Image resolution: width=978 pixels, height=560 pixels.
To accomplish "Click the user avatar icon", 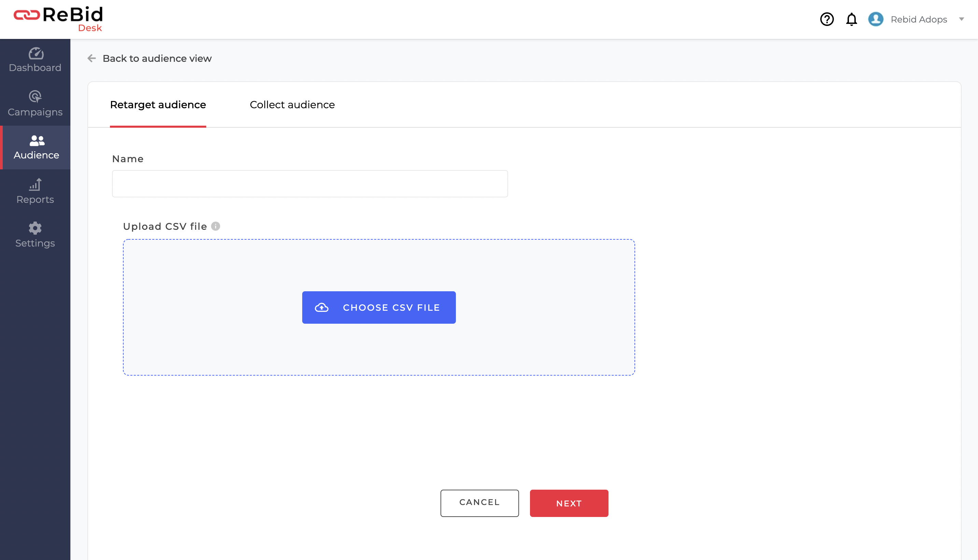I will point(876,19).
